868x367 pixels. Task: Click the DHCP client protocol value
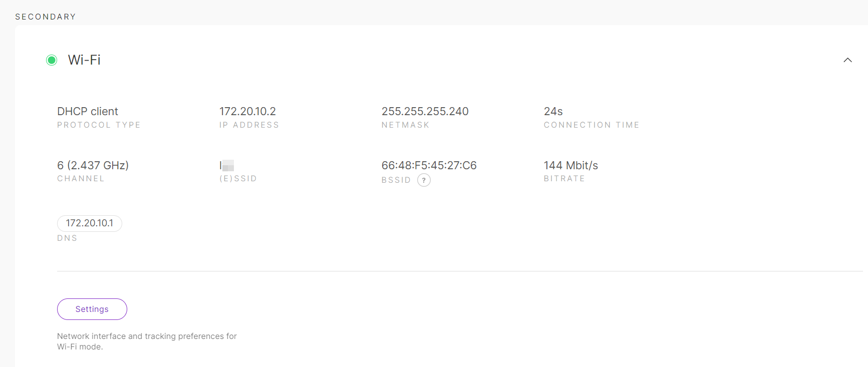coord(88,111)
